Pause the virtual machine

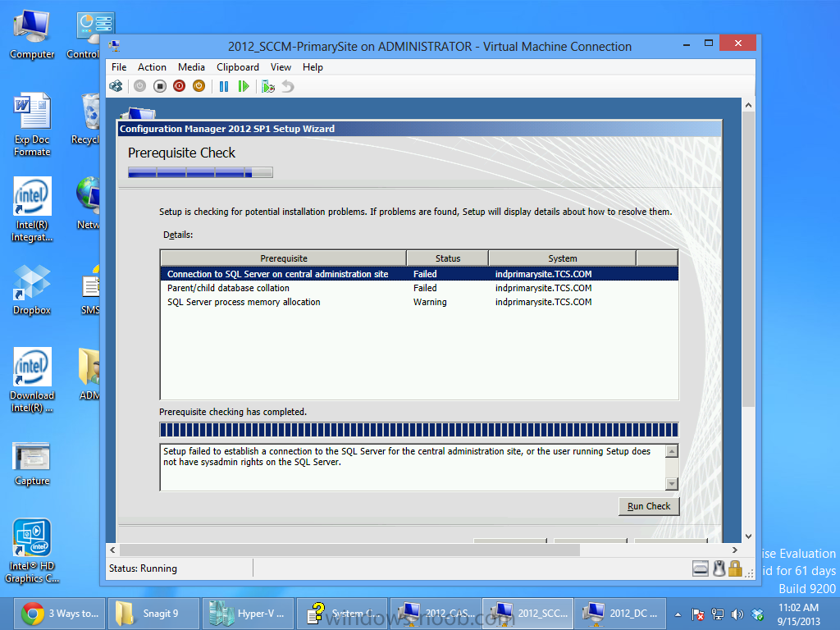[x=224, y=86]
